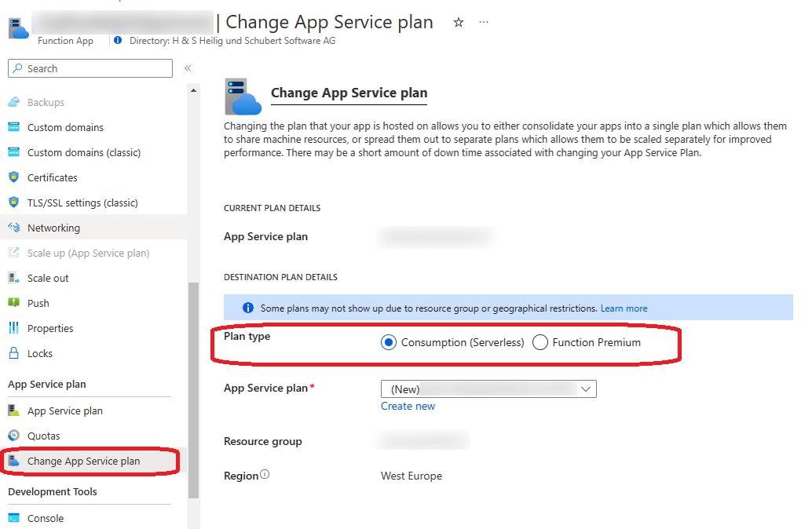Click the Development Tools section header
Screen dimensions: 812x529
pos(53,492)
